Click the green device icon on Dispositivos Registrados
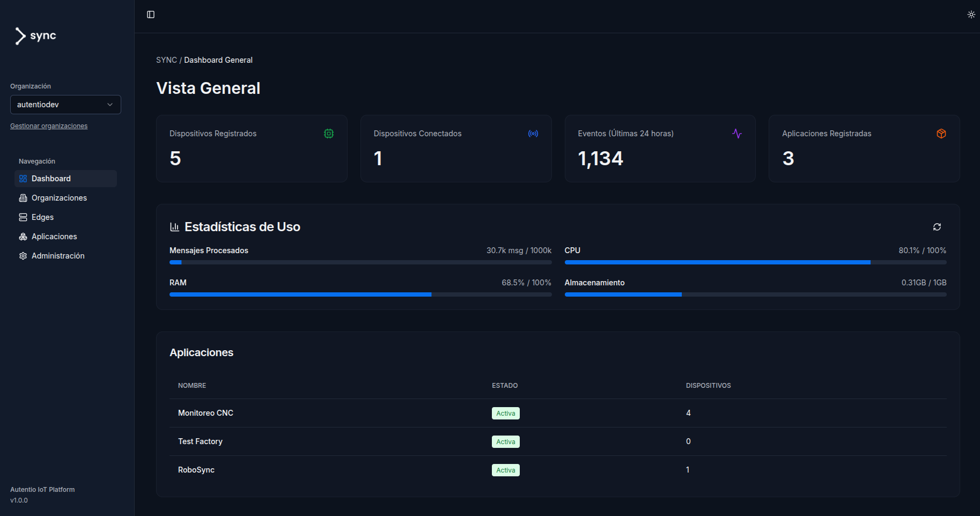This screenshot has height=516, width=980. (x=328, y=133)
